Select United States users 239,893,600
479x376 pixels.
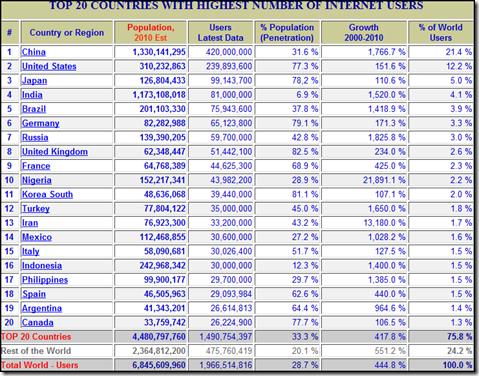(229, 66)
